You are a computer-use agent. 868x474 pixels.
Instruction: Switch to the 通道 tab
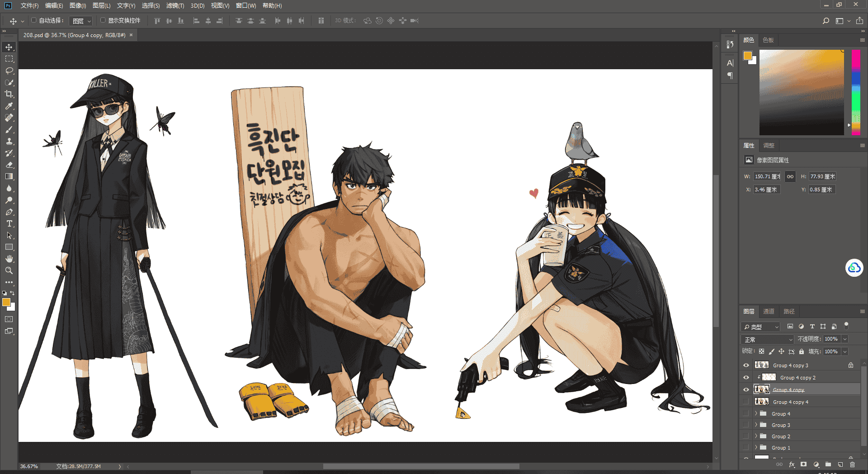[x=769, y=311]
